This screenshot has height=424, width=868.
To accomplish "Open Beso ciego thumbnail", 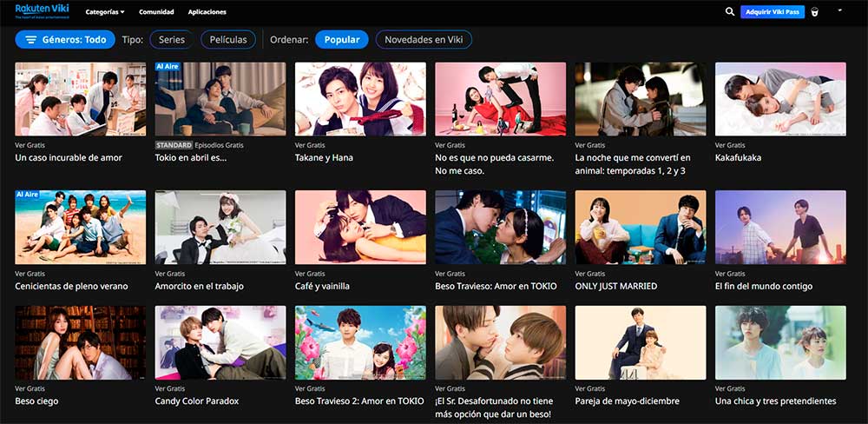I will [80, 342].
